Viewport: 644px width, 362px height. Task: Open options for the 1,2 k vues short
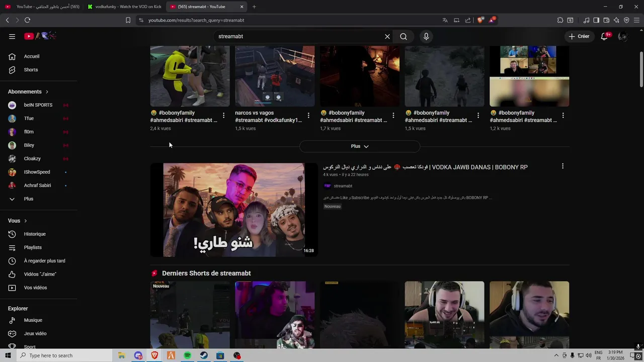point(563,116)
